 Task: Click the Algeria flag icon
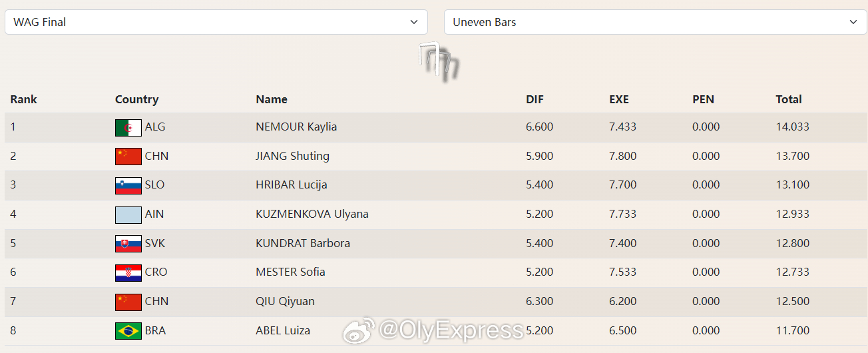tap(128, 127)
